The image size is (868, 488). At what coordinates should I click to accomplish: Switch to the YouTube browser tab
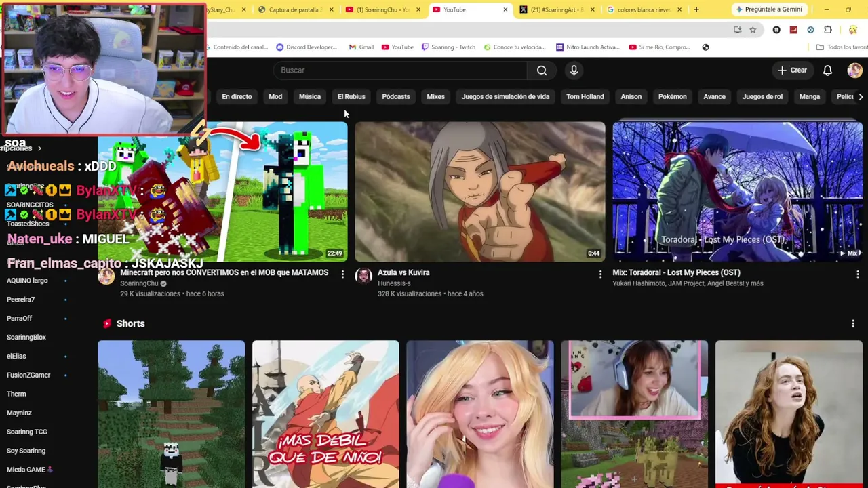coord(471,9)
